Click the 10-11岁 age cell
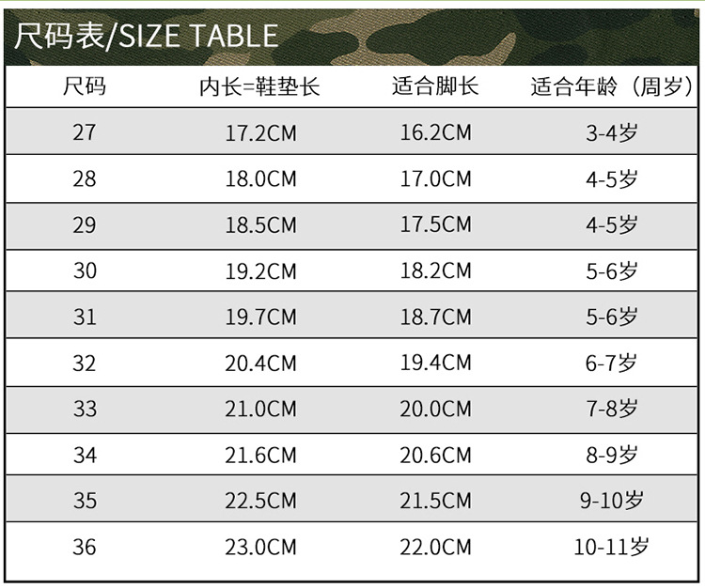 click(611, 546)
